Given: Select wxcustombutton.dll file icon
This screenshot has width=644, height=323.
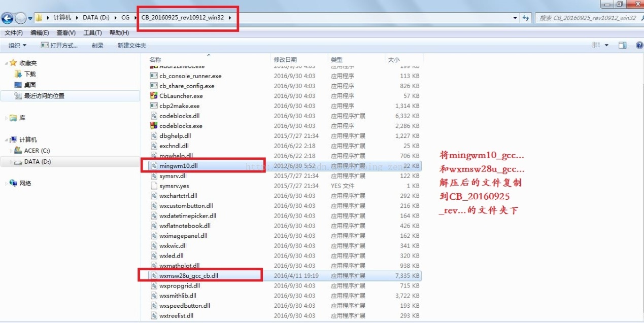Looking at the screenshot, I should [154, 206].
